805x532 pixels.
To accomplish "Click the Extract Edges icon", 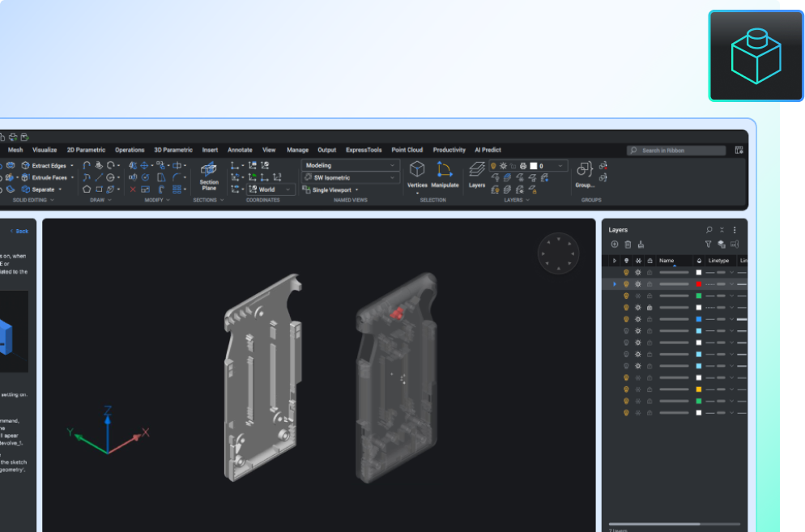I will [x=25, y=165].
